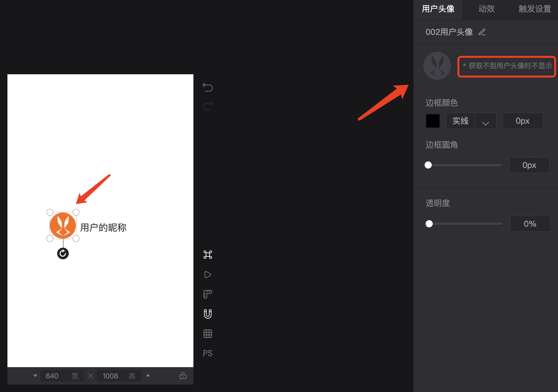Open the 实线 border style dropdown
This screenshot has height=392, width=558.
(471, 121)
